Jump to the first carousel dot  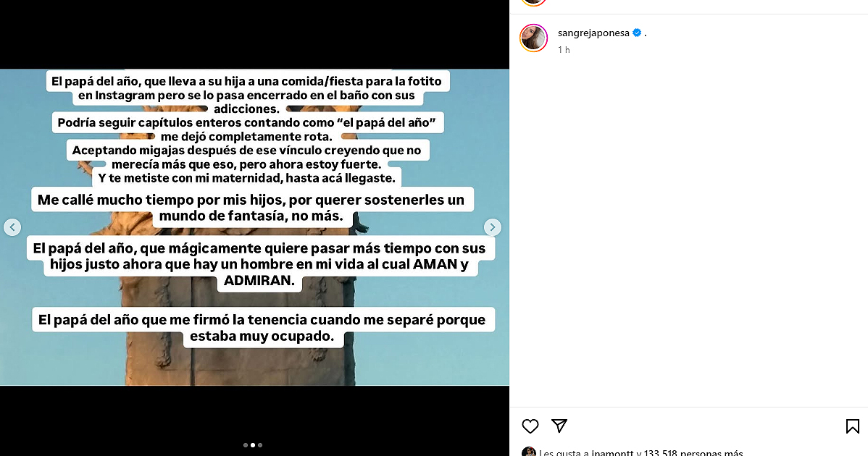[246, 445]
